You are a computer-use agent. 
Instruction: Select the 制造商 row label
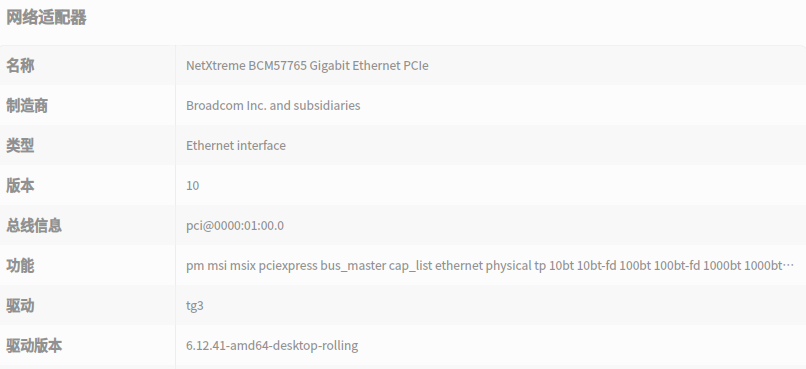[x=27, y=106]
